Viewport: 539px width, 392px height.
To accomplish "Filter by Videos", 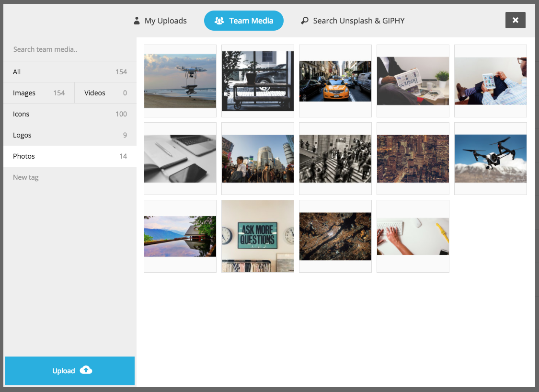I will click(105, 93).
